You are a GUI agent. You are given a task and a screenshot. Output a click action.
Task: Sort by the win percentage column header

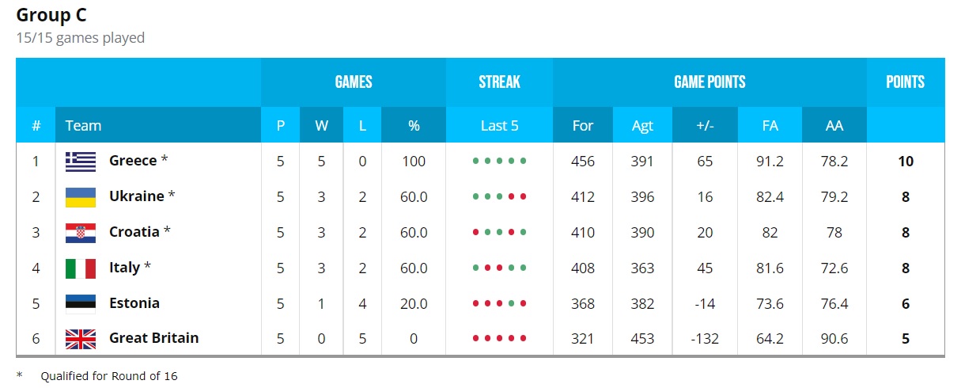tap(413, 125)
